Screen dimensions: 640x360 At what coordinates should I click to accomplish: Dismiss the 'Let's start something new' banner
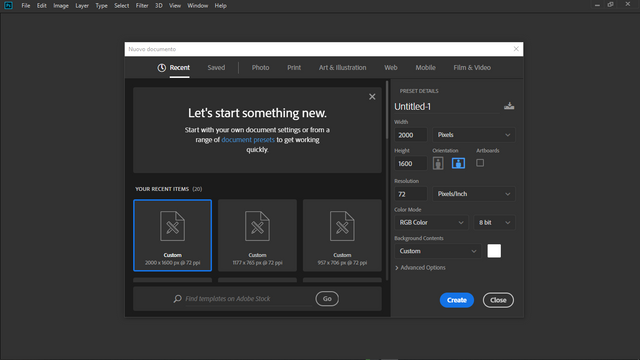(372, 97)
